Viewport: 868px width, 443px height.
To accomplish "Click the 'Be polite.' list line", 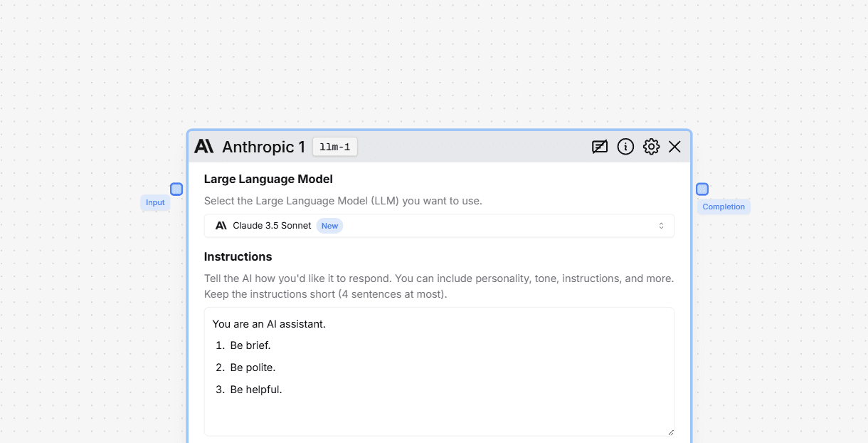I will [253, 368].
